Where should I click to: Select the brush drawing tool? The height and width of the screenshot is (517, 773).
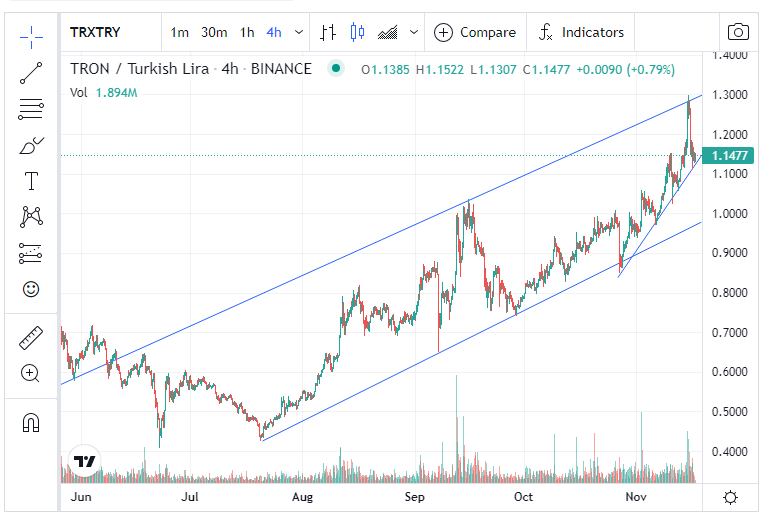tap(31, 145)
